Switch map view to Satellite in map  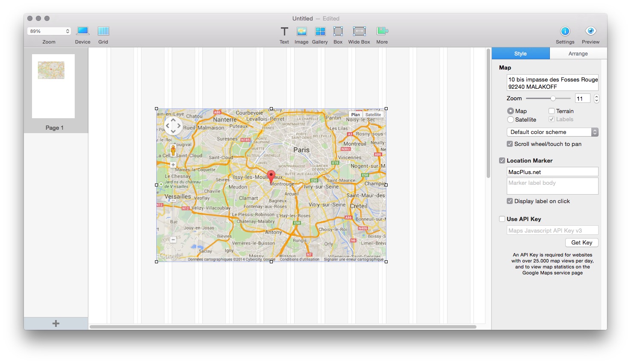(x=373, y=115)
